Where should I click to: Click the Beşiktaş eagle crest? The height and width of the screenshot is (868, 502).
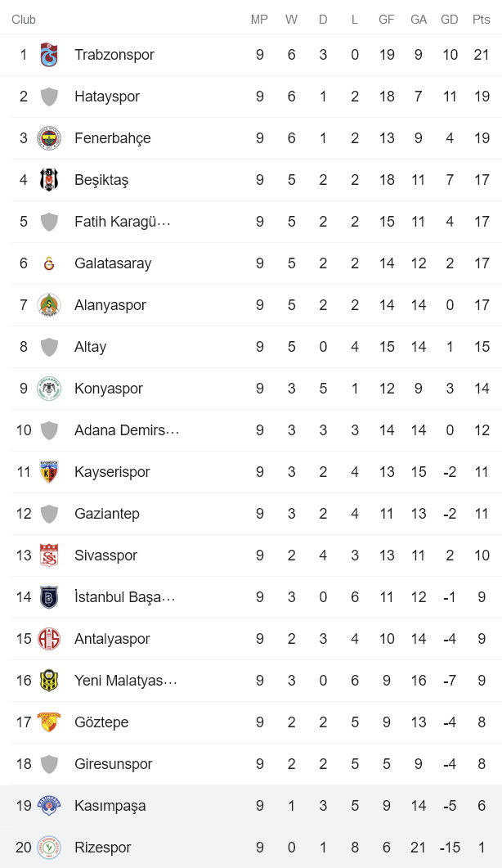click(x=50, y=180)
